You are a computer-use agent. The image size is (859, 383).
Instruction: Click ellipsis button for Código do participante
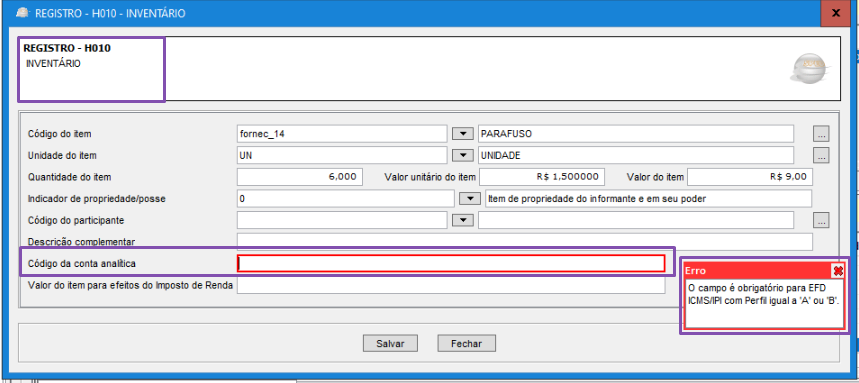821,220
